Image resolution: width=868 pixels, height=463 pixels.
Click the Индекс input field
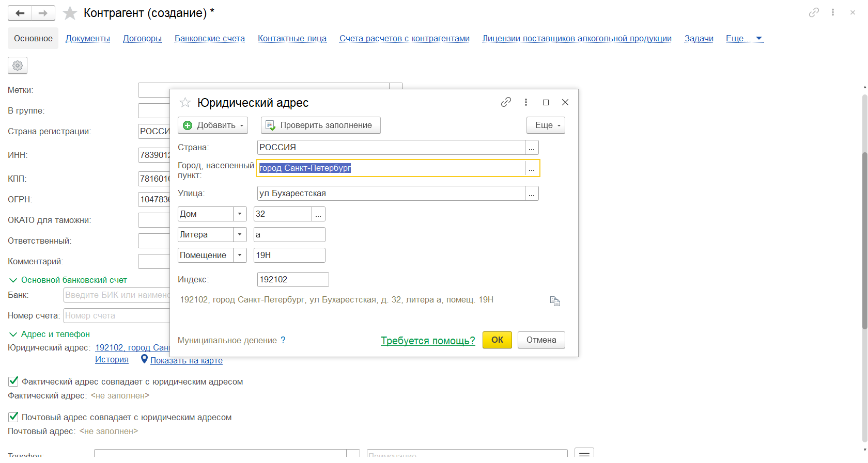click(x=292, y=279)
